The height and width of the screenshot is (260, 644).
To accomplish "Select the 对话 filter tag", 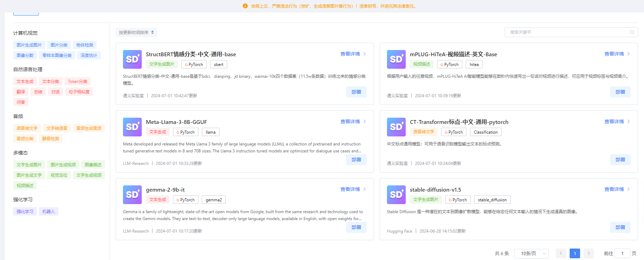I will pos(56,92).
